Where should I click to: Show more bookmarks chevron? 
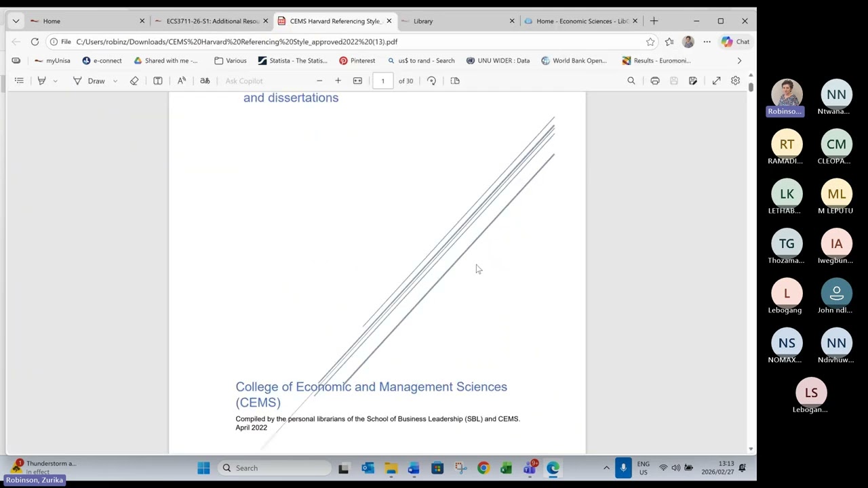pyautogui.click(x=739, y=60)
